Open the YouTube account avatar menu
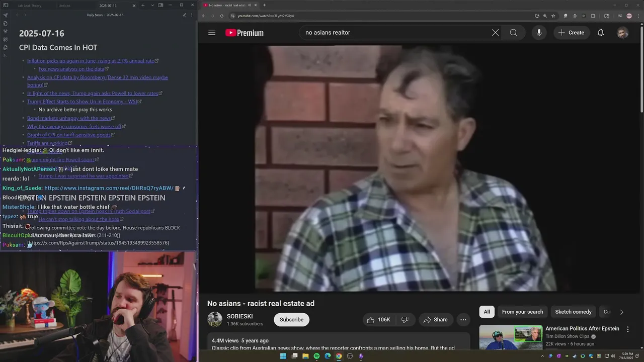644x362 pixels. [x=623, y=33]
